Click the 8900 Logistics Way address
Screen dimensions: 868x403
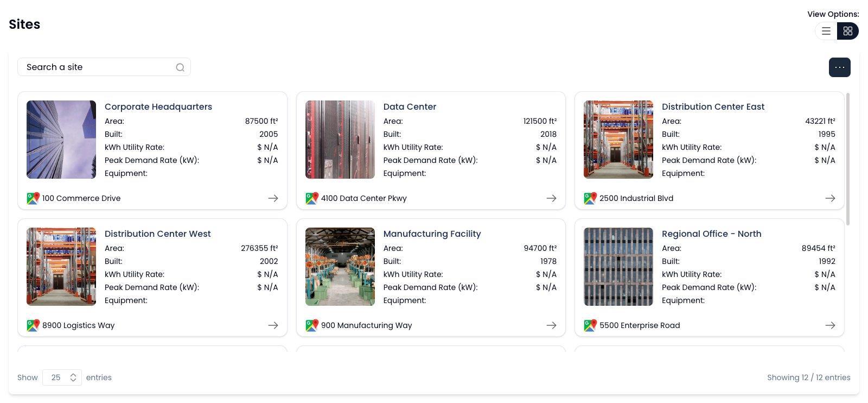point(78,325)
